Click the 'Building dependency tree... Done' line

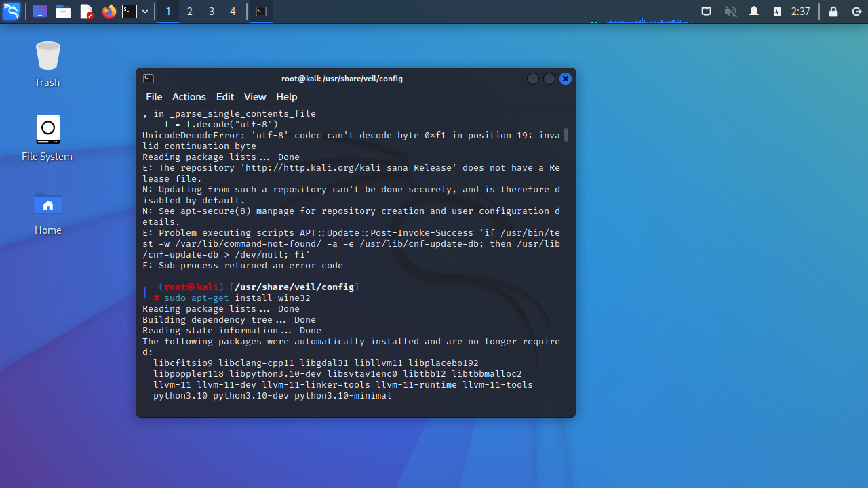tap(229, 319)
